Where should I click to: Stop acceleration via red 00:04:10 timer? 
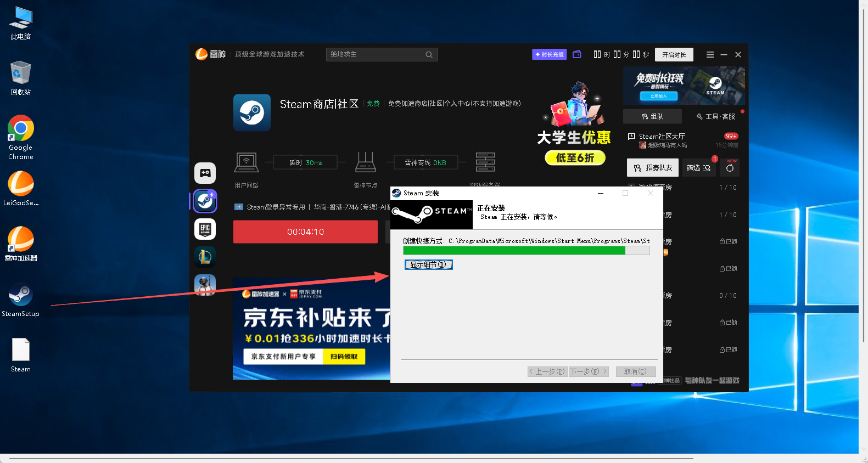click(305, 232)
